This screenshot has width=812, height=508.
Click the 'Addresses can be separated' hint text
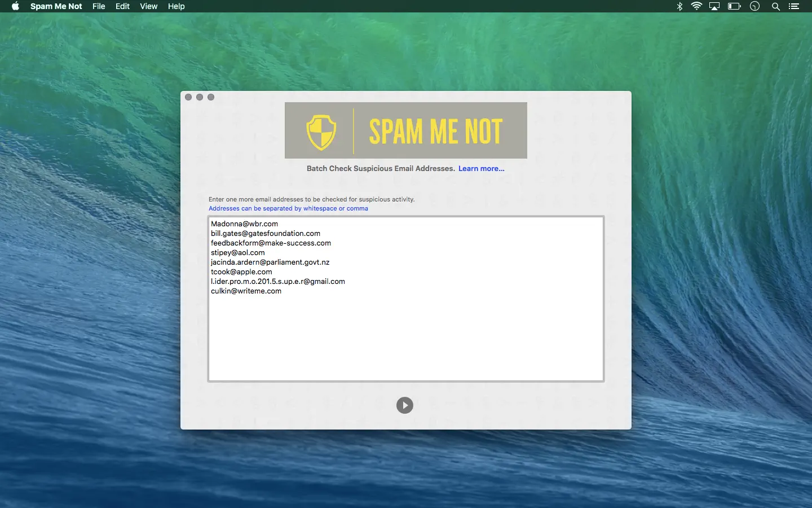pyautogui.click(x=288, y=208)
